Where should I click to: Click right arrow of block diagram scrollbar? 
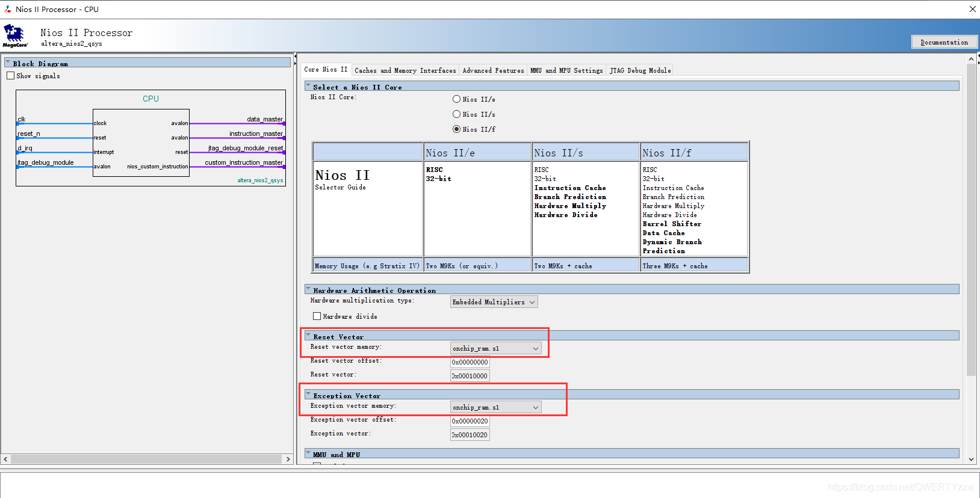pos(288,459)
